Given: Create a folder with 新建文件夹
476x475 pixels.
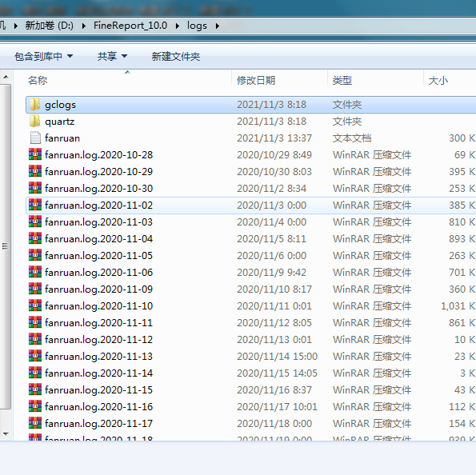Looking at the screenshot, I should [x=176, y=57].
